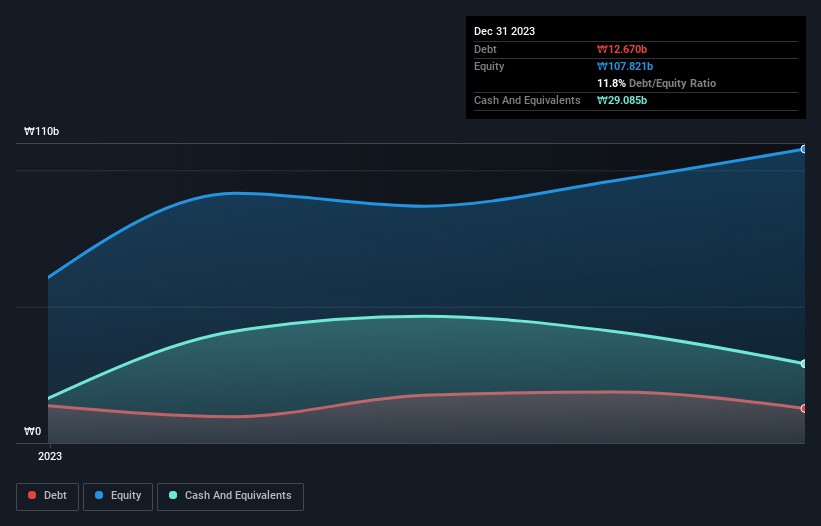
Task: Select the 2023 x-axis label
Action: coord(50,456)
